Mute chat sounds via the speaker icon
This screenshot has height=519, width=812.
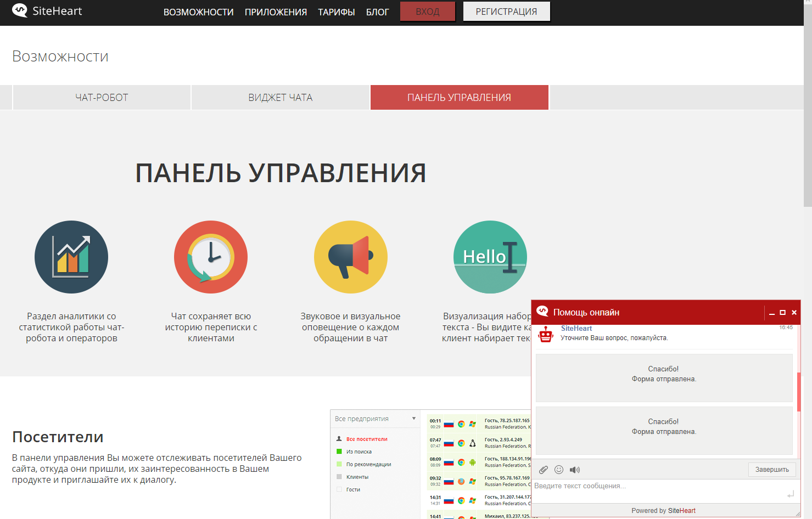tap(574, 470)
